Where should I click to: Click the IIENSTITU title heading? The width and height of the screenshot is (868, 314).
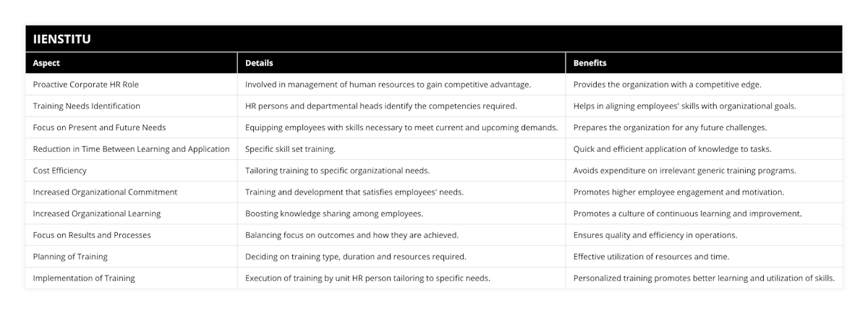tap(62, 39)
